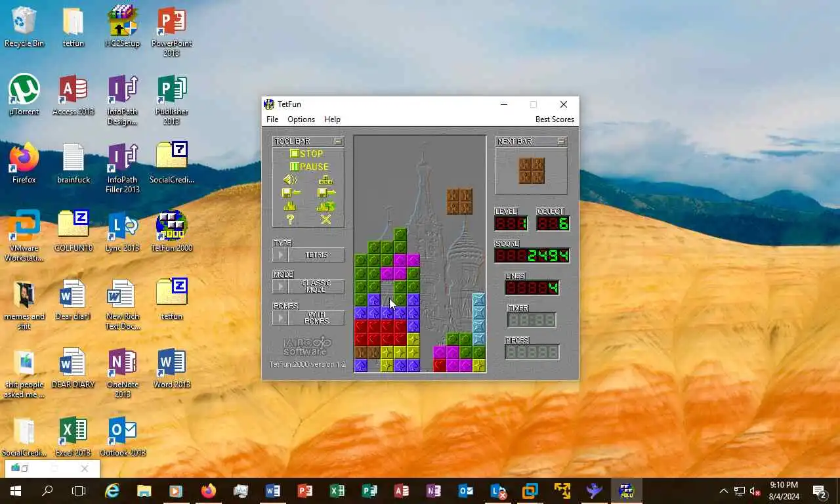Screen dimensions: 840x504
Task: Select the Excel 2013 desktop shortcut
Action: pos(73,437)
